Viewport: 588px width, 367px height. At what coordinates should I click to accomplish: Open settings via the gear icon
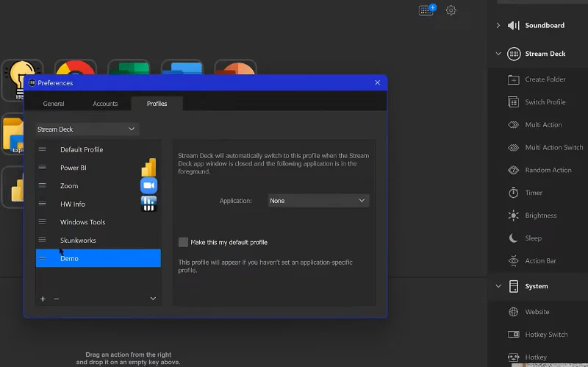pyautogui.click(x=451, y=10)
